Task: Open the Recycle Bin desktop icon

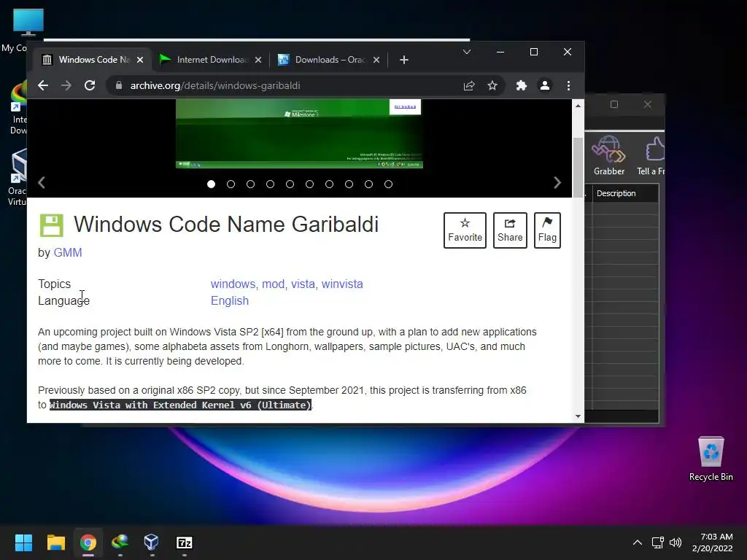Action: click(711, 459)
